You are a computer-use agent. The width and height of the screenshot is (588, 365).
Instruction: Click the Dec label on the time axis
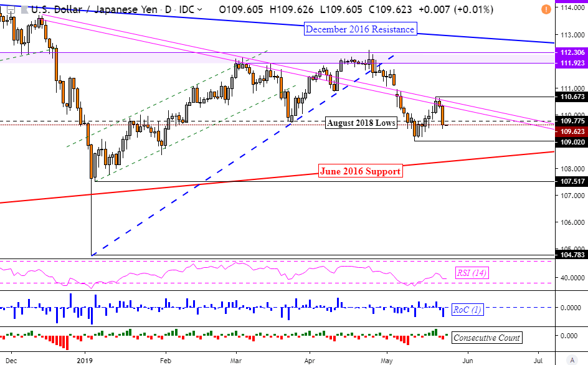tap(11, 361)
